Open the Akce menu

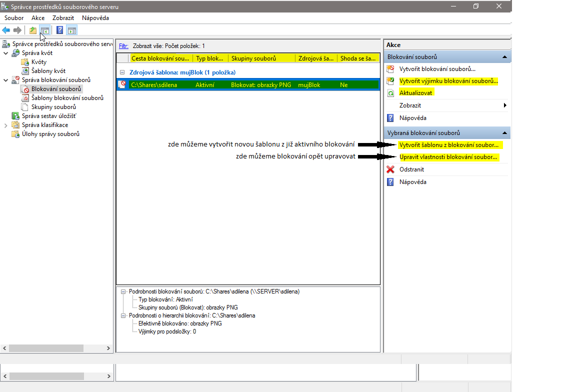coord(38,18)
